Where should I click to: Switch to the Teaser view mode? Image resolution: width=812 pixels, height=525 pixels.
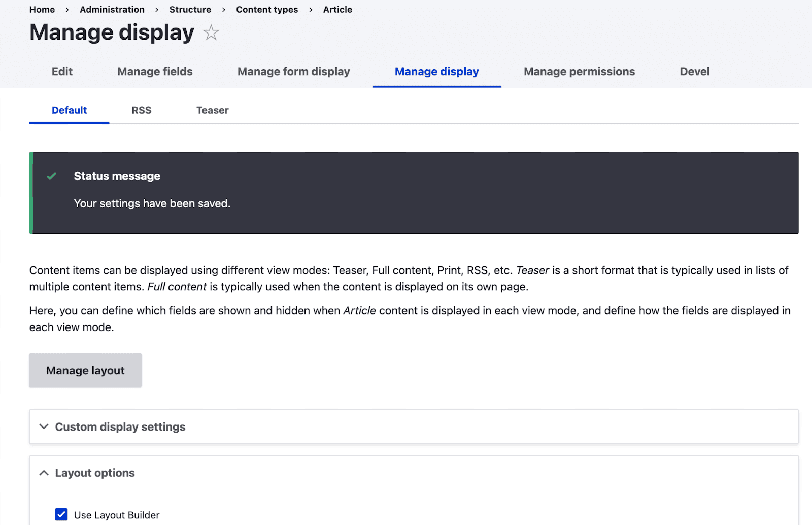(x=212, y=110)
